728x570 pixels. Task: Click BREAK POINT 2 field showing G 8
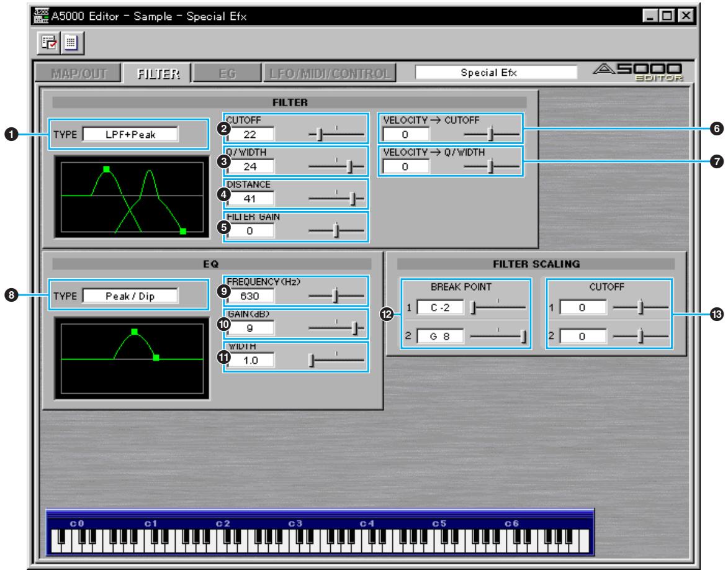click(x=440, y=336)
